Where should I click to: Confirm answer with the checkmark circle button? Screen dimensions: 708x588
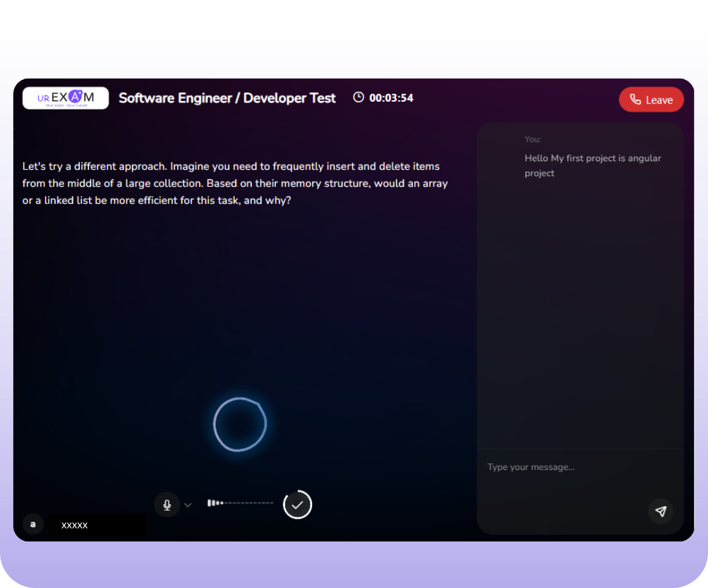point(298,505)
